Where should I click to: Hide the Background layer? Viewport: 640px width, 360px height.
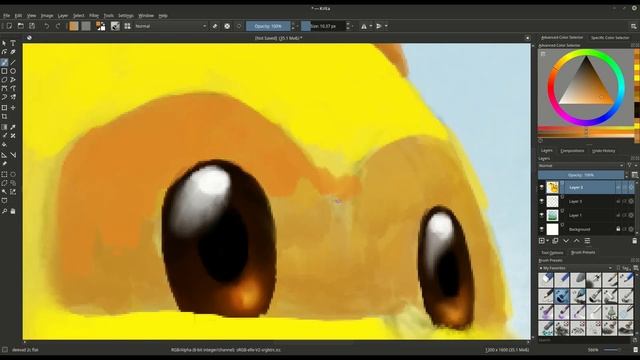[542, 229]
